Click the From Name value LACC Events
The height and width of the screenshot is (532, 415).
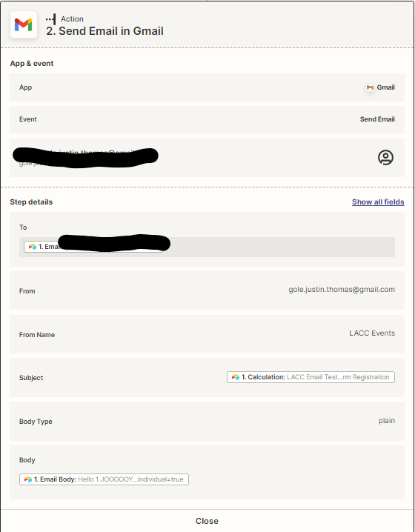372,333
